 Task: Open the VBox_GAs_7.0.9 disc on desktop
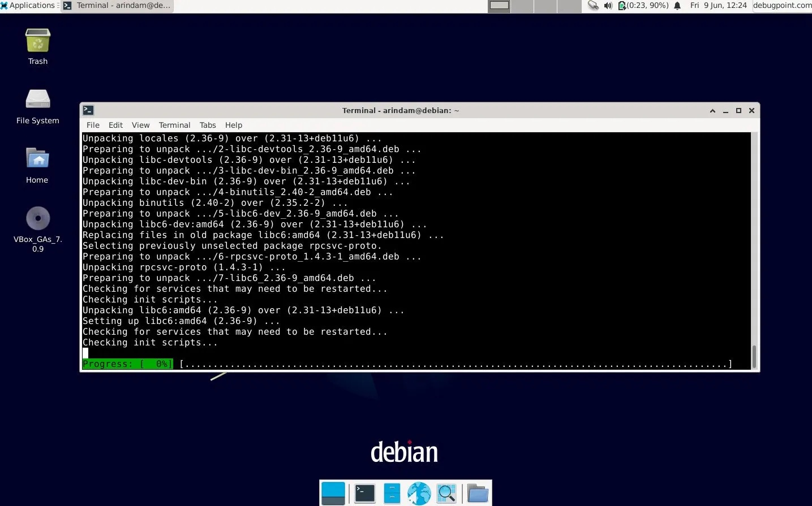click(x=37, y=218)
